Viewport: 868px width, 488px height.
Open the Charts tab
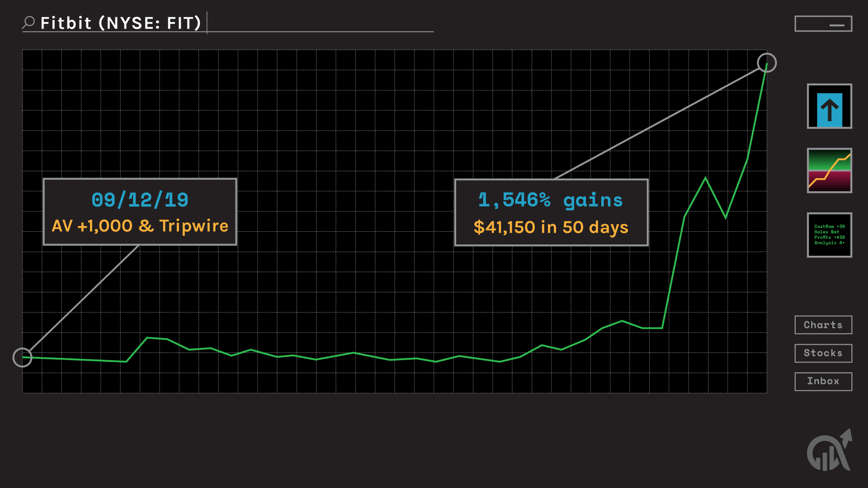[823, 325]
